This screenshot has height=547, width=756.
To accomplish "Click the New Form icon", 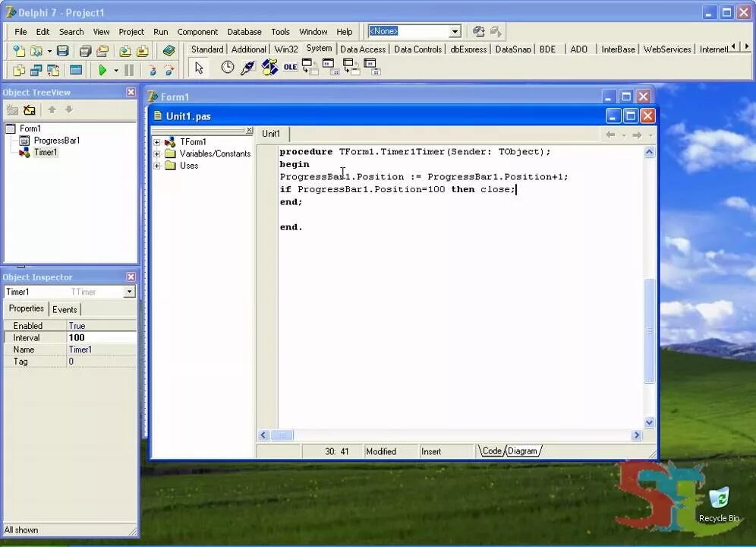I will [x=76, y=71].
